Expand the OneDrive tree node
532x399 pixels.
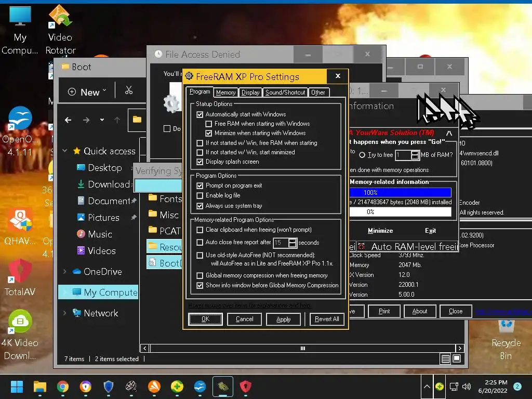tap(65, 271)
